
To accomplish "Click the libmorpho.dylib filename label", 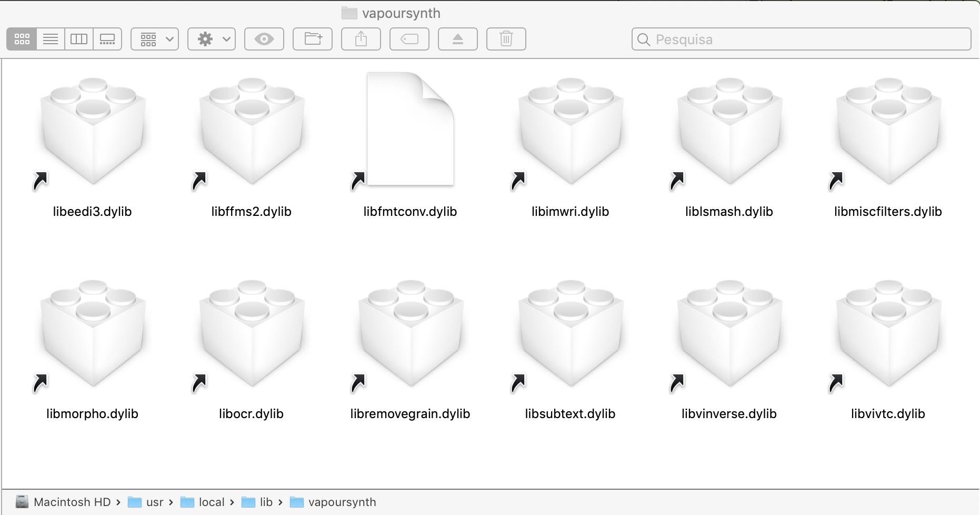I will tap(93, 414).
